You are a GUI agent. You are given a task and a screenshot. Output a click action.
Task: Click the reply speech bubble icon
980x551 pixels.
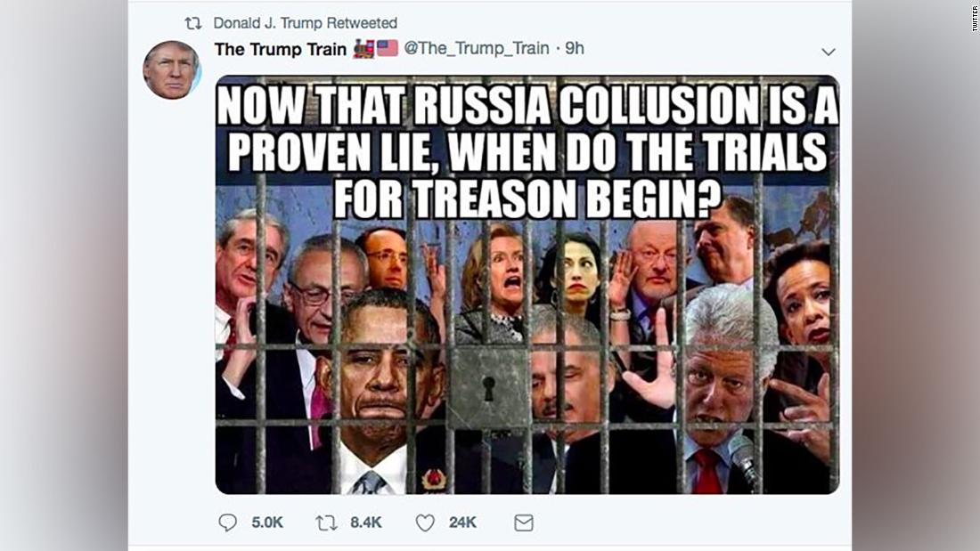tap(227, 523)
